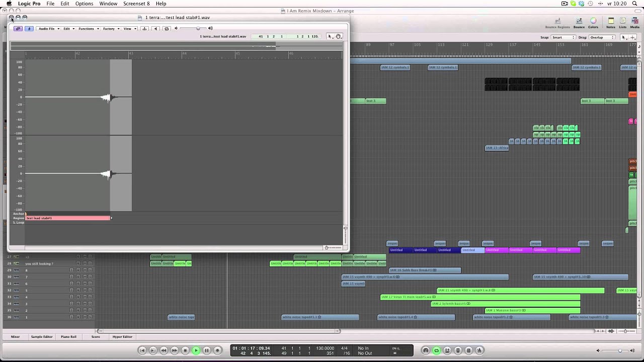This screenshot has height=362, width=644.
Task: Toggle the green Cycle mode button
Action: click(x=436, y=350)
